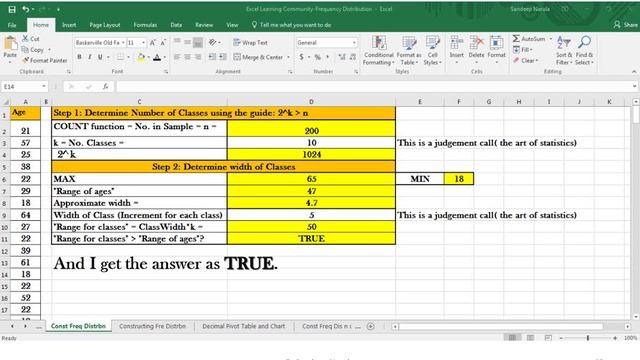This screenshot has height=360, width=640.
Task: Toggle Italic formatting
Action: 89,57
